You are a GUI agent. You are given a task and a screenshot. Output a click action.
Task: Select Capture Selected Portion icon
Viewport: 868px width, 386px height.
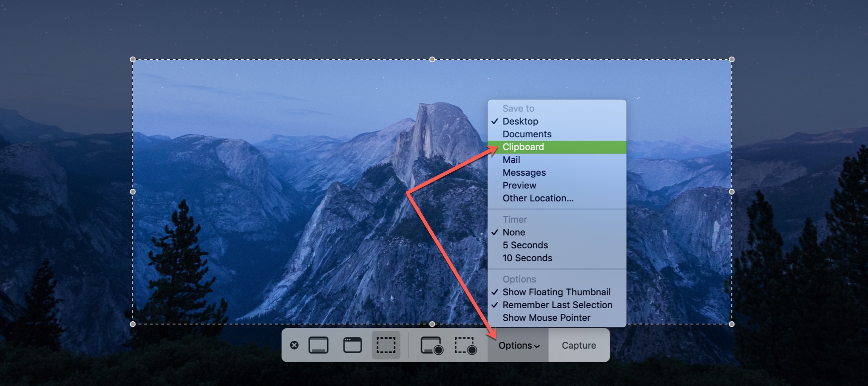click(386, 345)
